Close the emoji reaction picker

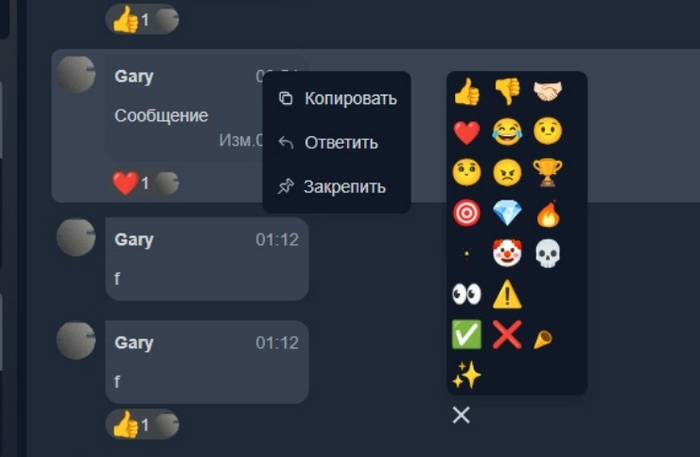coord(461,415)
